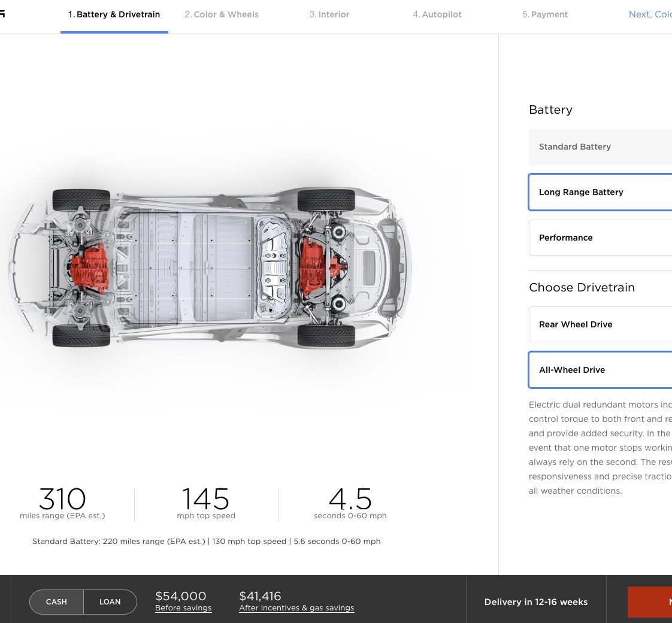Open After incentives & gas savings details

[x=296, y=607]
